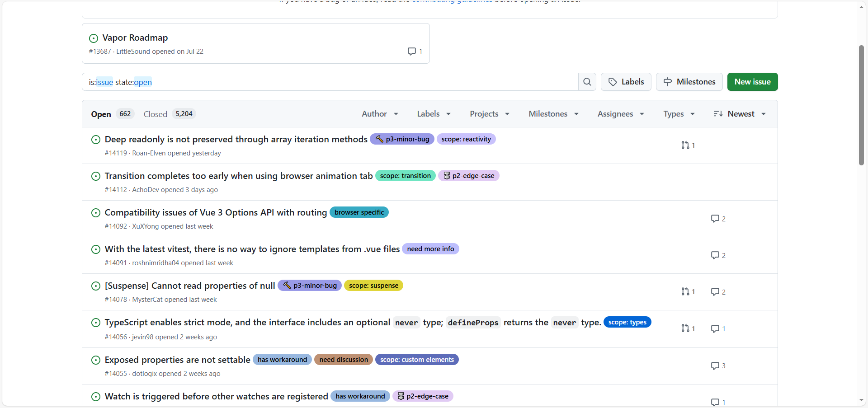The width and height of the screenshot is (868, 408).
Task: Open the Author filter dropdown
Action: tap(380, 114)
